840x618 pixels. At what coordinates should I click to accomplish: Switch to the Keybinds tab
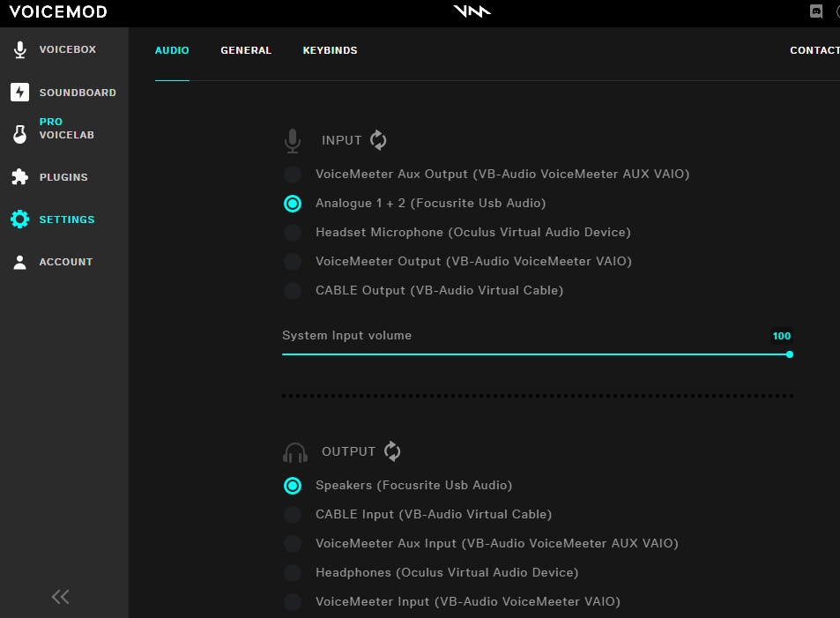tap(330, 50)
